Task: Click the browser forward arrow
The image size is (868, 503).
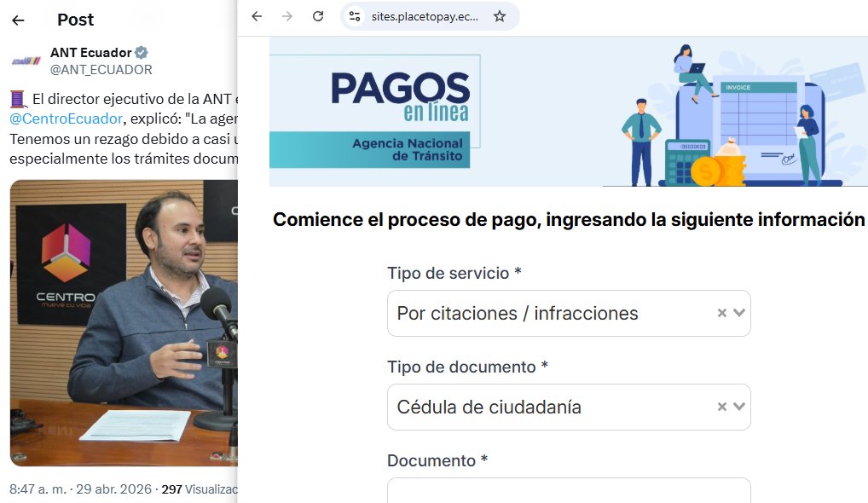Action: click(286, 16)
